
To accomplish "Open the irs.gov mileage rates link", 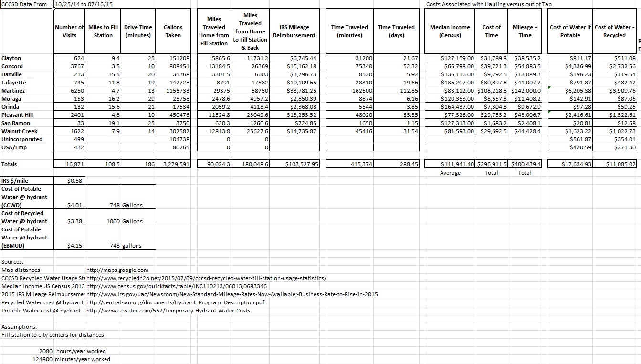I will point(232,294).
